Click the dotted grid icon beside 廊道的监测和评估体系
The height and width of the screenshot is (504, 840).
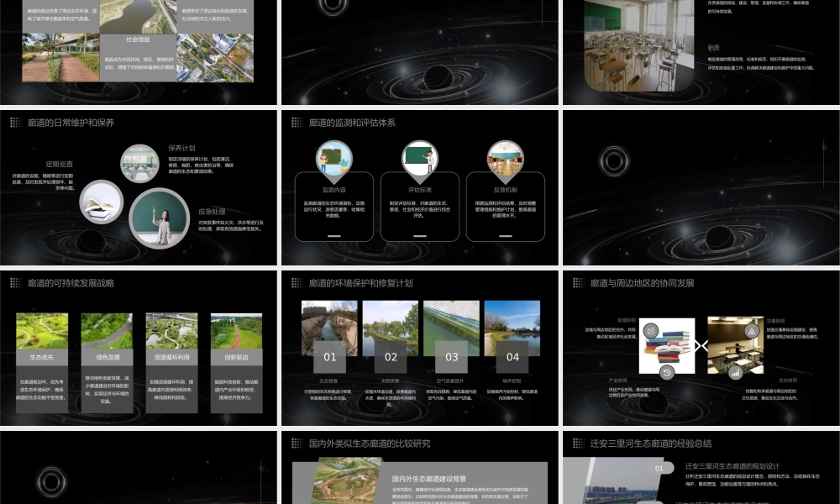[x=297, y=123]
